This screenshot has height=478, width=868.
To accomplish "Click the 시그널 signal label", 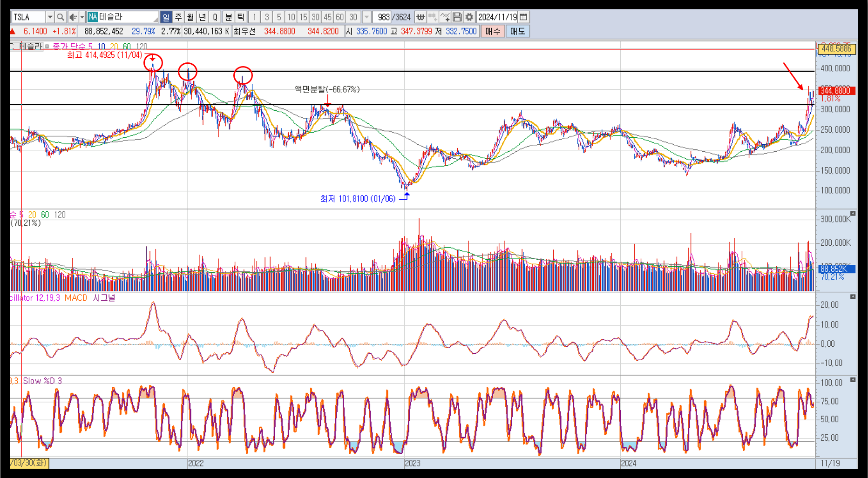I will tap(104, 298).
